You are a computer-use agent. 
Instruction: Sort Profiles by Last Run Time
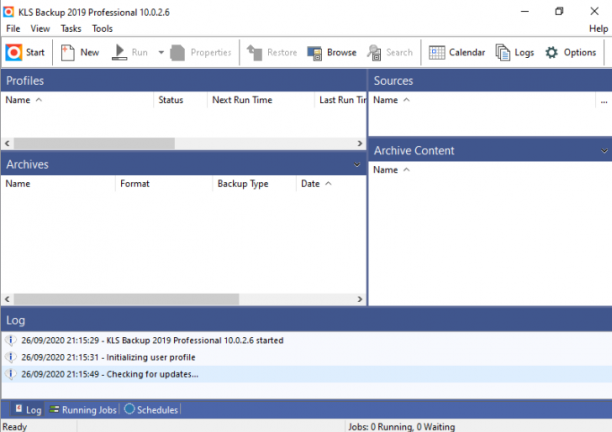[x=341, y=100]
